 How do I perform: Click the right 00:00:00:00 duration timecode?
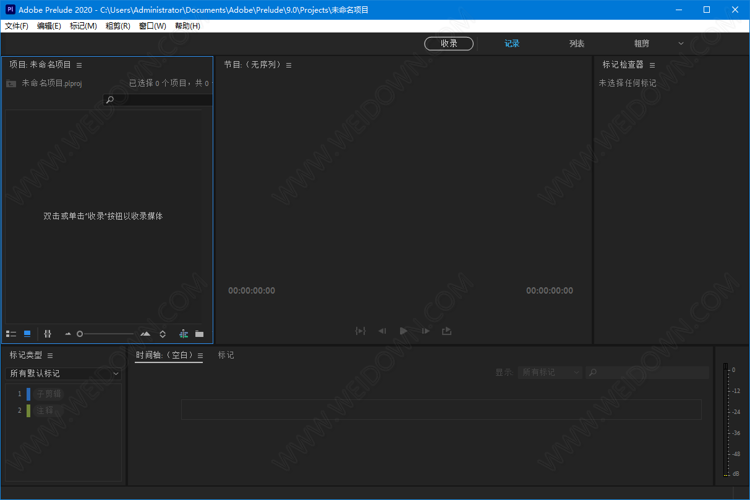(550, 291)
